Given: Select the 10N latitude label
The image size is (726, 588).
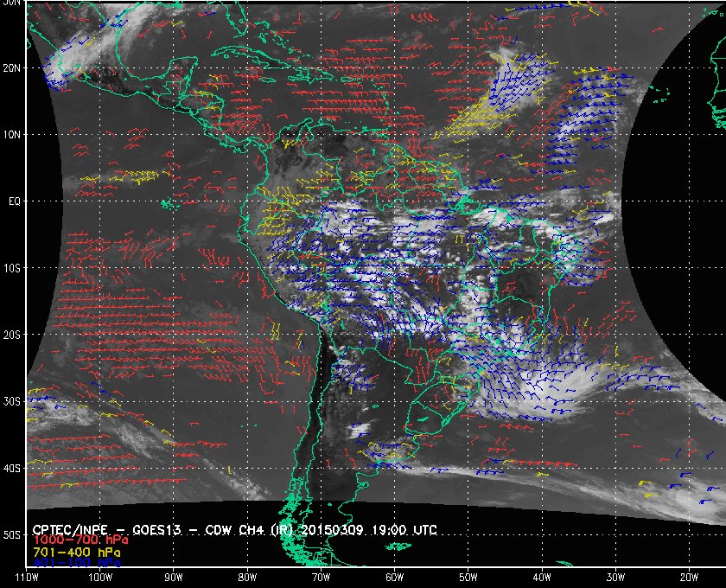Looking at the screenshot, I should tap(11, 135).
